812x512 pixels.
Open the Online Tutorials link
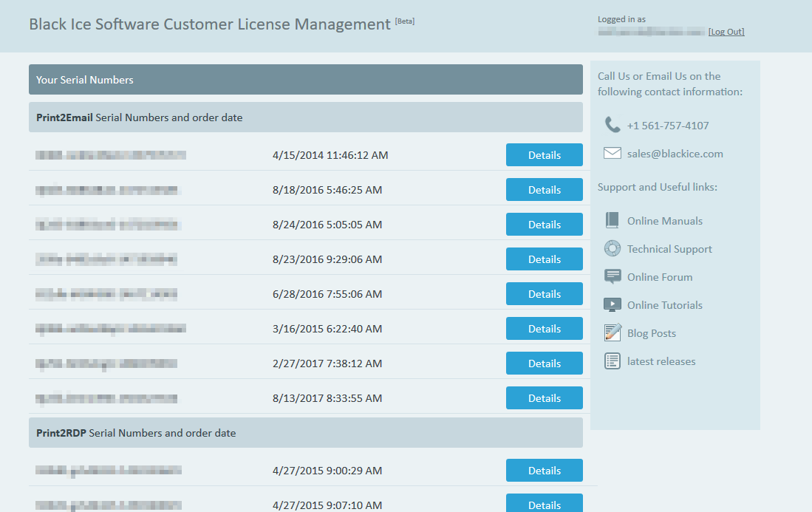[x=665, y=305]
